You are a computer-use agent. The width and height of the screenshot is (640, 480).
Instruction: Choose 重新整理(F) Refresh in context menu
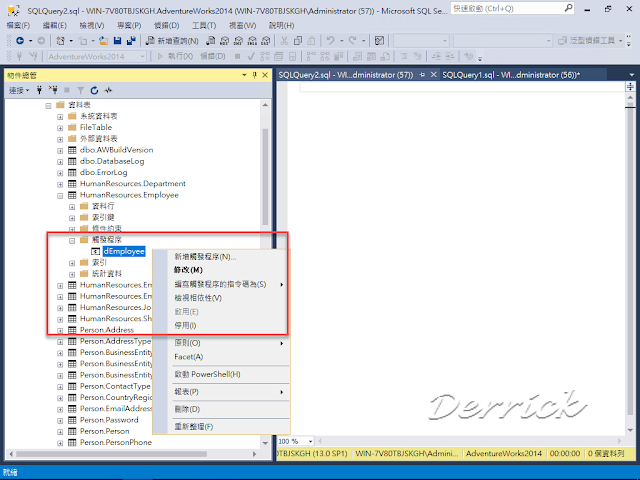click(221, 427)
